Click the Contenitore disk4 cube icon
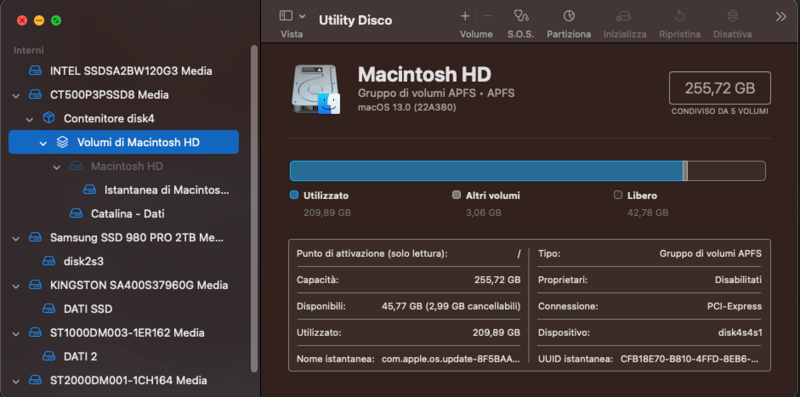The image size is (800, 397). [48, 118]
